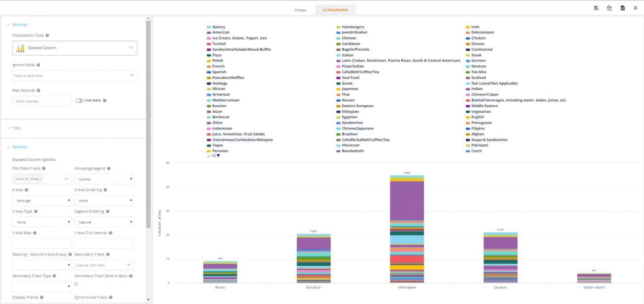Click the Save chart icon
This screenshot has width=644, height=304.
(596, 8)
